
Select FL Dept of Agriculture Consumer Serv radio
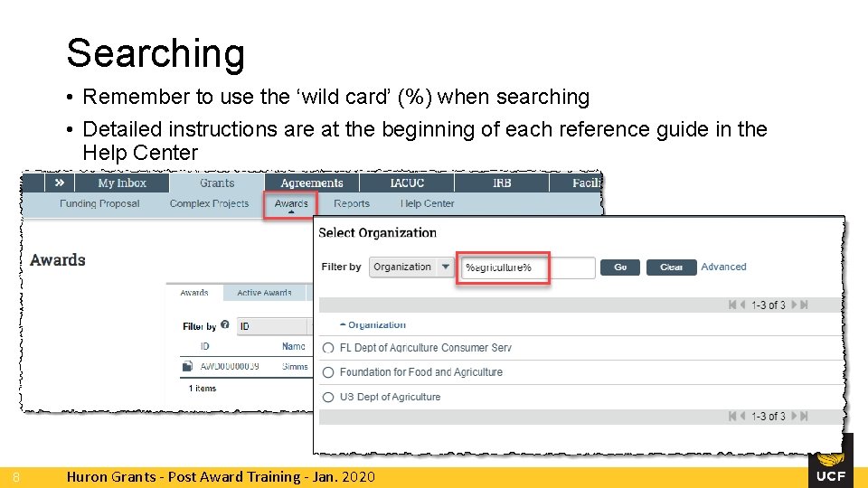(328, 348)
